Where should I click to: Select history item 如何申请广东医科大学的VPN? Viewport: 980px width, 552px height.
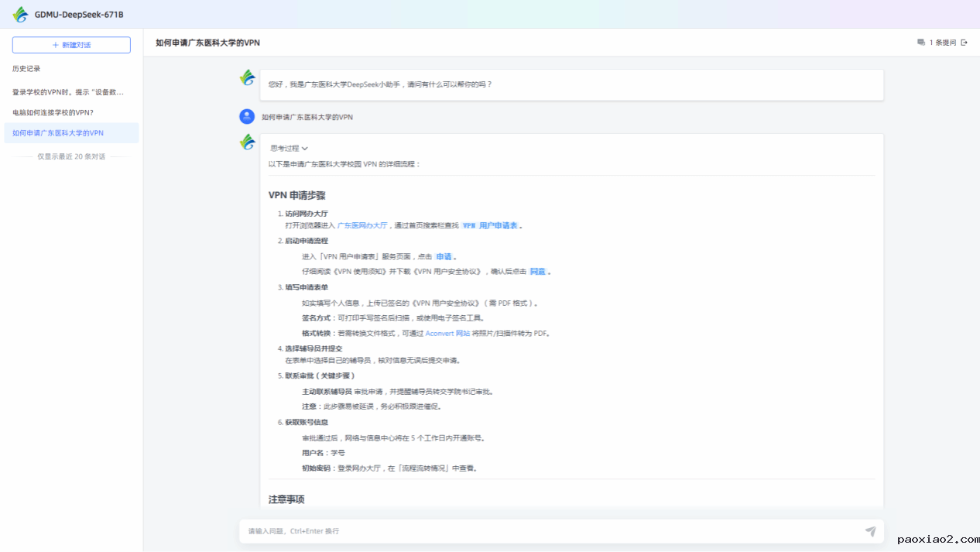(71, 133)
